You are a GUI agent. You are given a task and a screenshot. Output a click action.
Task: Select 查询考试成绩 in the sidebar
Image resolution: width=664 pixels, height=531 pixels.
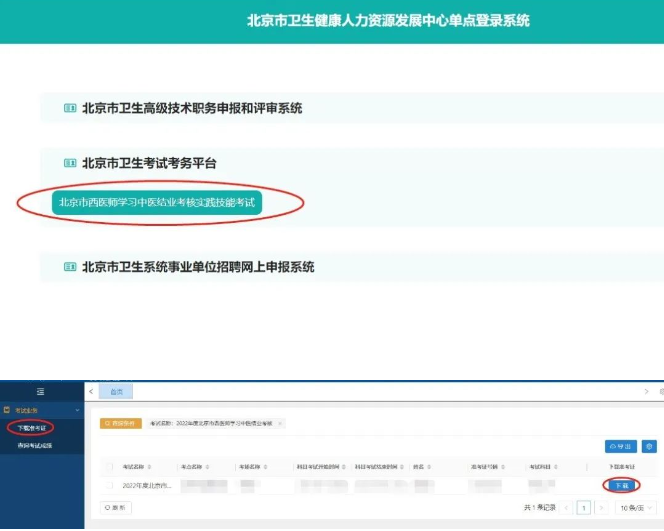[35, 444]
